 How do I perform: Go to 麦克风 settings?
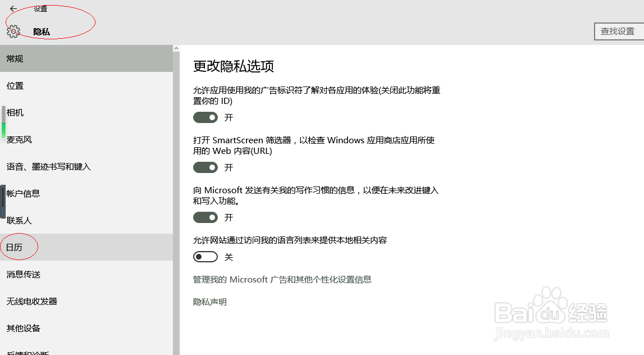pyautogui.click(x=86, y=140)
